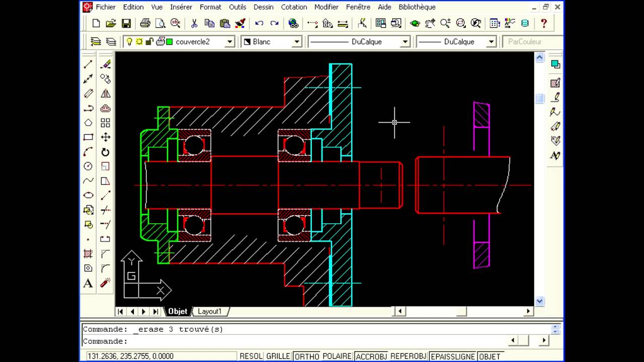Open the Edition menu
This screenshot has height=362, width=644.
pyautogui.click(x=133, y=7)
